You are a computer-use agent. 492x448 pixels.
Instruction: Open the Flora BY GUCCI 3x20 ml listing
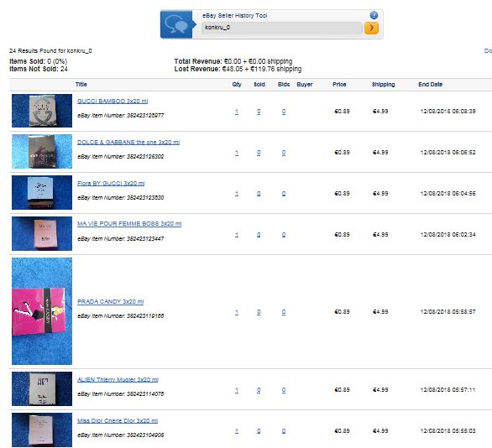coord(111,183)
